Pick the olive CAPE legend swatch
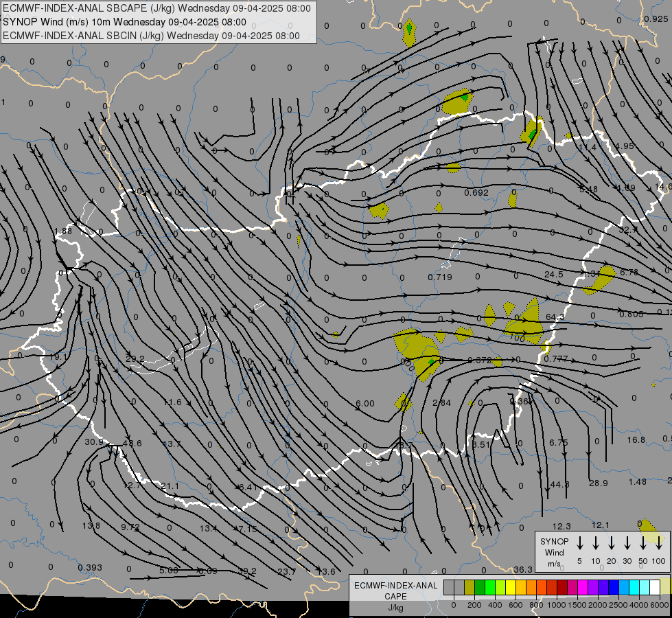 [470, 588]
